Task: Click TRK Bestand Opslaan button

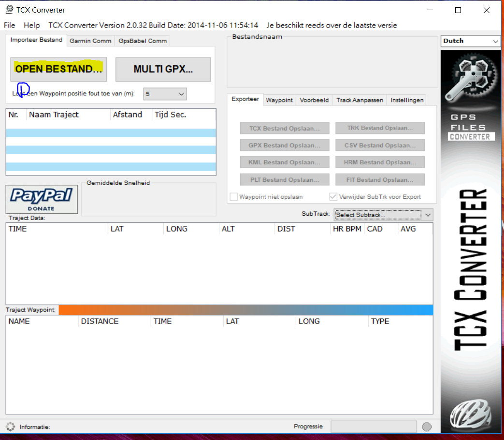Action: click(380, 128)
